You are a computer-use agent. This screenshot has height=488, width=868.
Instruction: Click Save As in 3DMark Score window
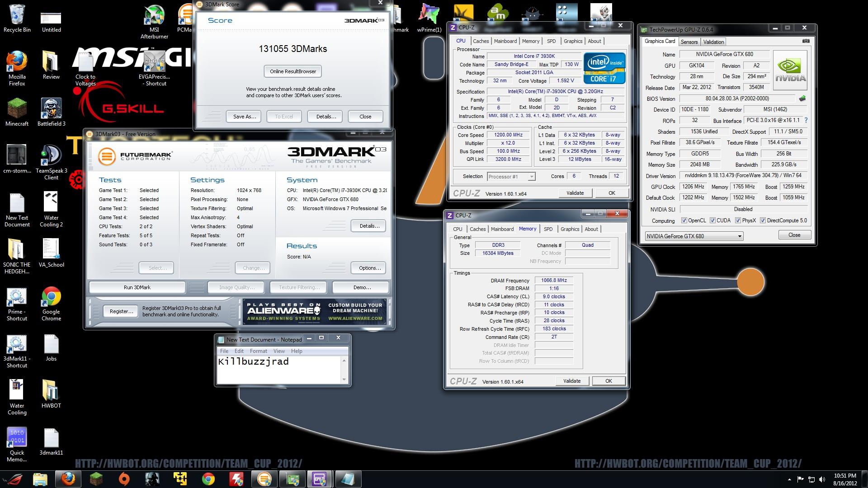point(245,117)
